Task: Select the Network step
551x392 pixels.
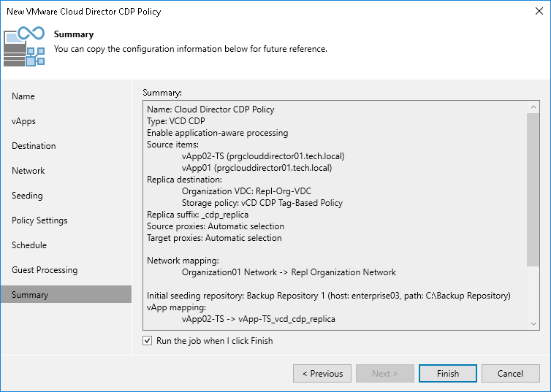Action: (x=28, y=171)
